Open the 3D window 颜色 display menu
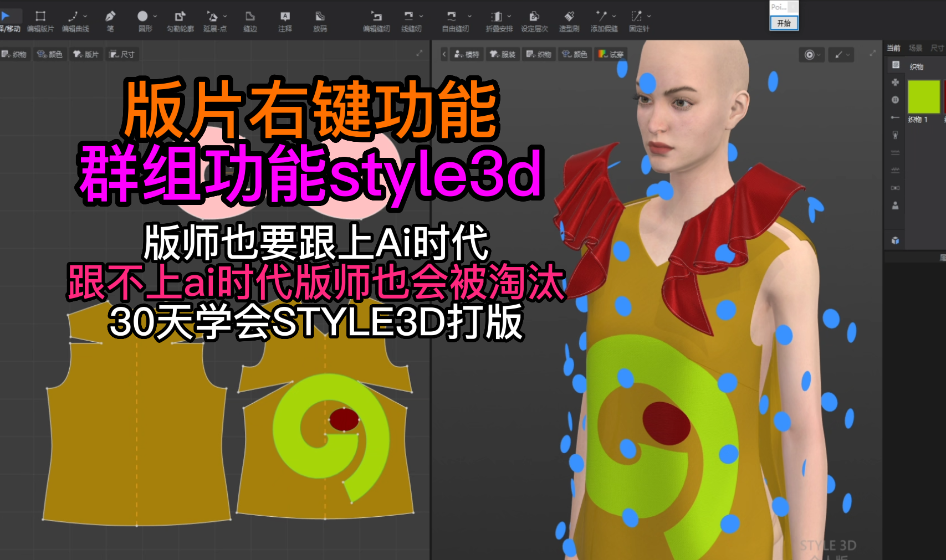The width and height of the screenshot is (946, 560). pos(575,54)
